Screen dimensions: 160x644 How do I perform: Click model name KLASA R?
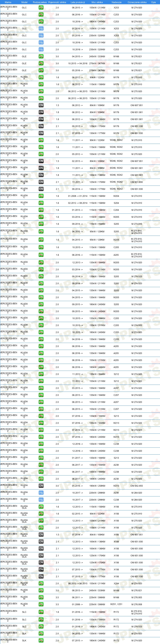(24, 604)
